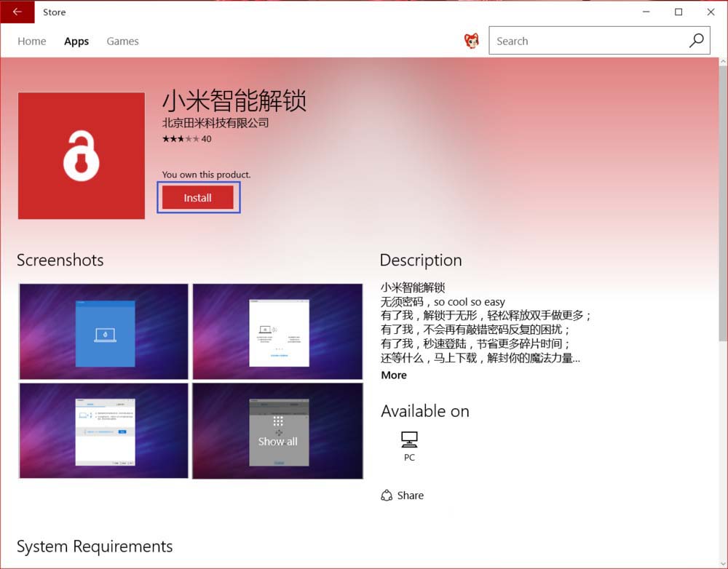Expand the description with More

(x=394, y=375)
